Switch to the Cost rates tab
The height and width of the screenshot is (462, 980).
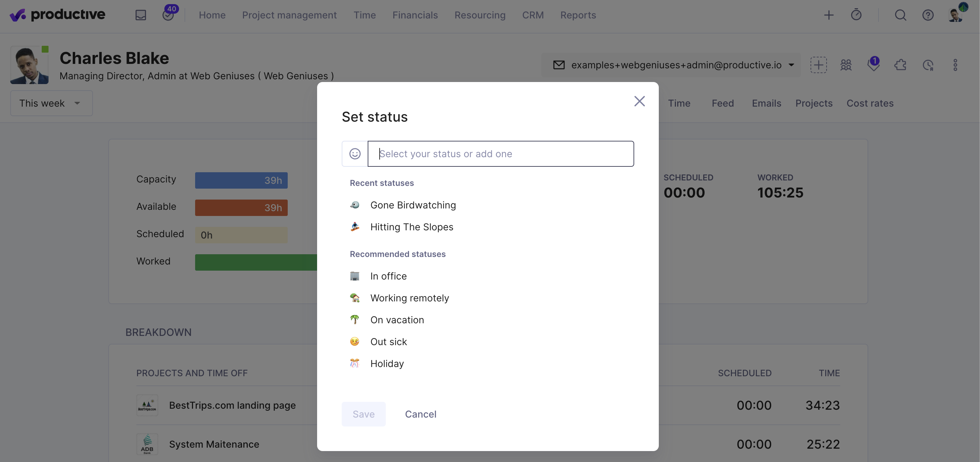pyautogui.click(x=870, y=103)
